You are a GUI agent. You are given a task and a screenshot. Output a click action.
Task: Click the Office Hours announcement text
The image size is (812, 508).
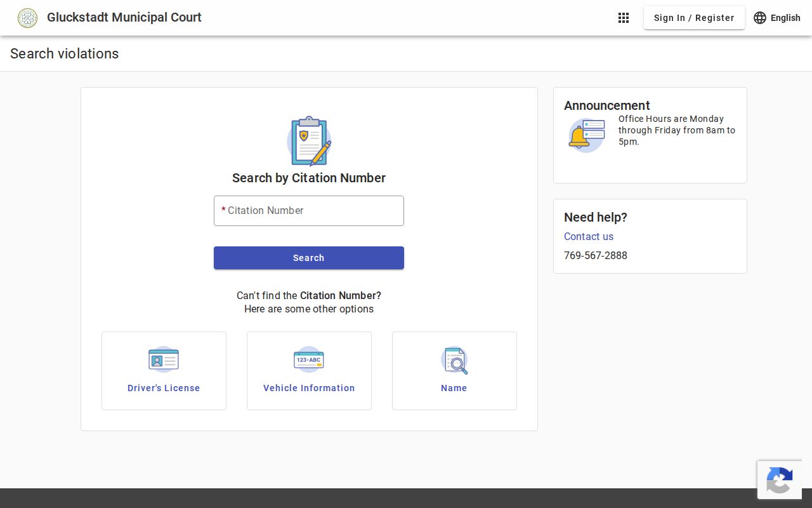[677, 130]
